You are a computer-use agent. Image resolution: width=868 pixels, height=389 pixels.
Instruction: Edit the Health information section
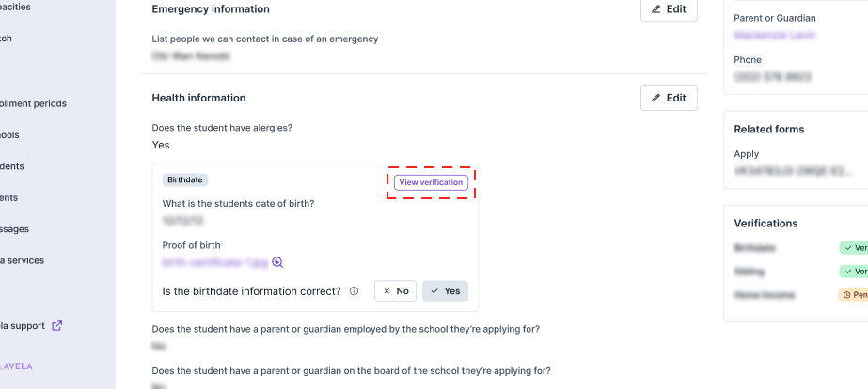pos(669,98)
